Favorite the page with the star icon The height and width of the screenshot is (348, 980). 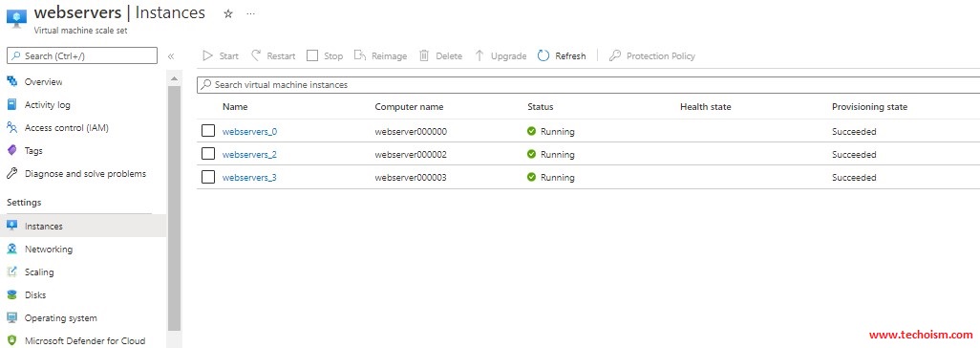click(x=228, y=13)
